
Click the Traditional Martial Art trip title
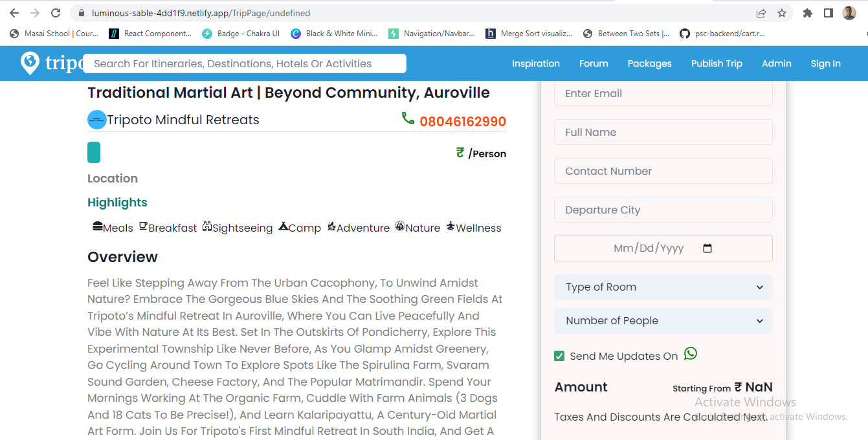click(x=289, y=93)
